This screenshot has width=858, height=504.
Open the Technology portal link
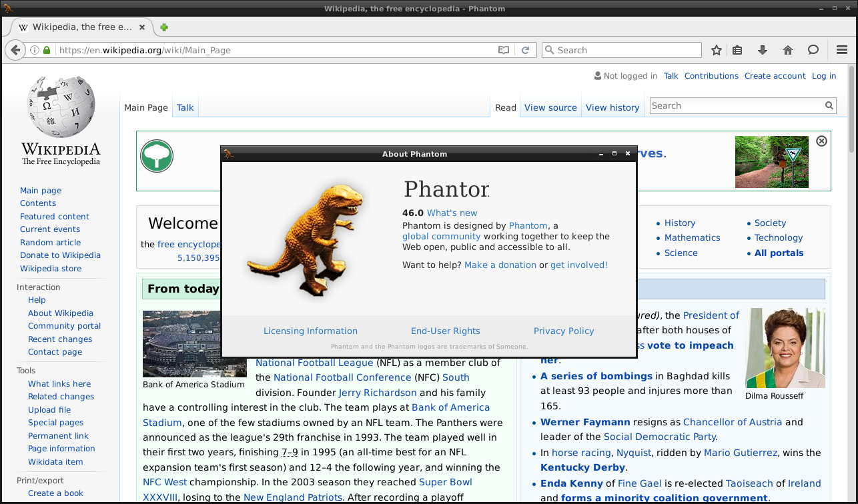[779, 238]
